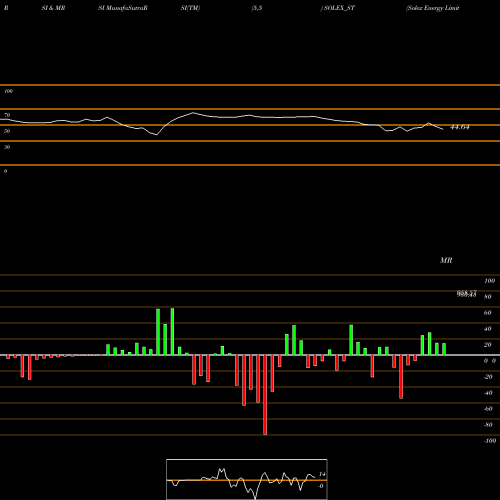This screenshot has height=500, width=500.
Task: Click the 'SI & MR' header text
Action: (x=53, y=8)
